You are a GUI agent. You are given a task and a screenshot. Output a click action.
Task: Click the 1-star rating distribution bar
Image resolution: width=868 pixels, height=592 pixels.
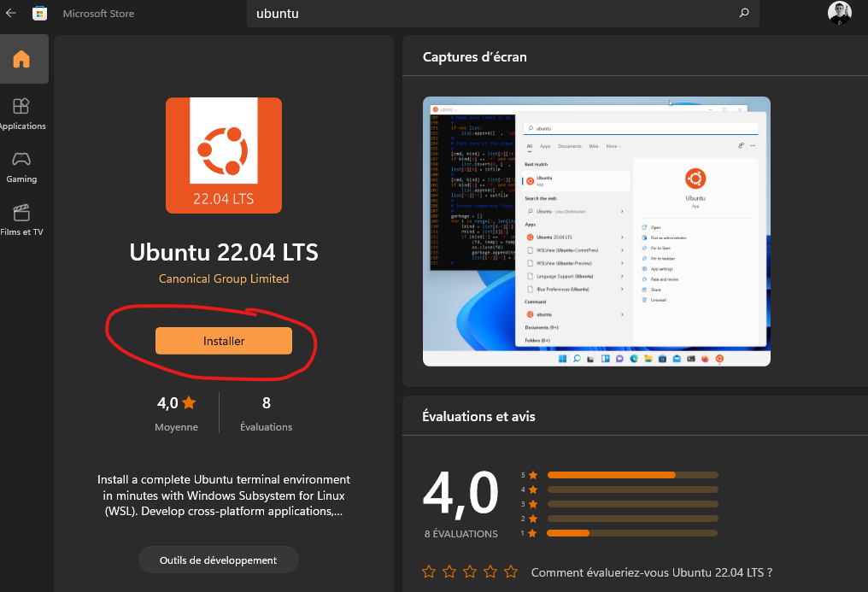tap(632, 533)
